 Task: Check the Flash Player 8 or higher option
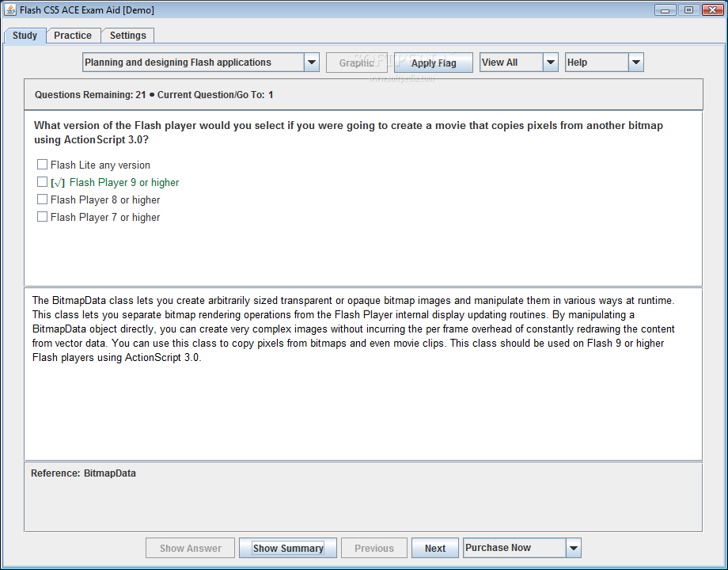coord(42,199)
